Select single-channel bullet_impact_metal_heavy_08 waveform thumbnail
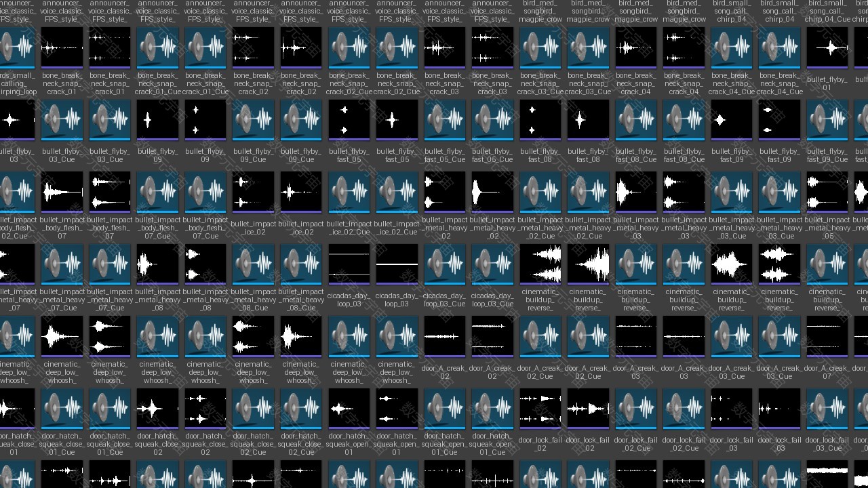Image resolution: width=868 pixels, height=488 pixels. 157,264
